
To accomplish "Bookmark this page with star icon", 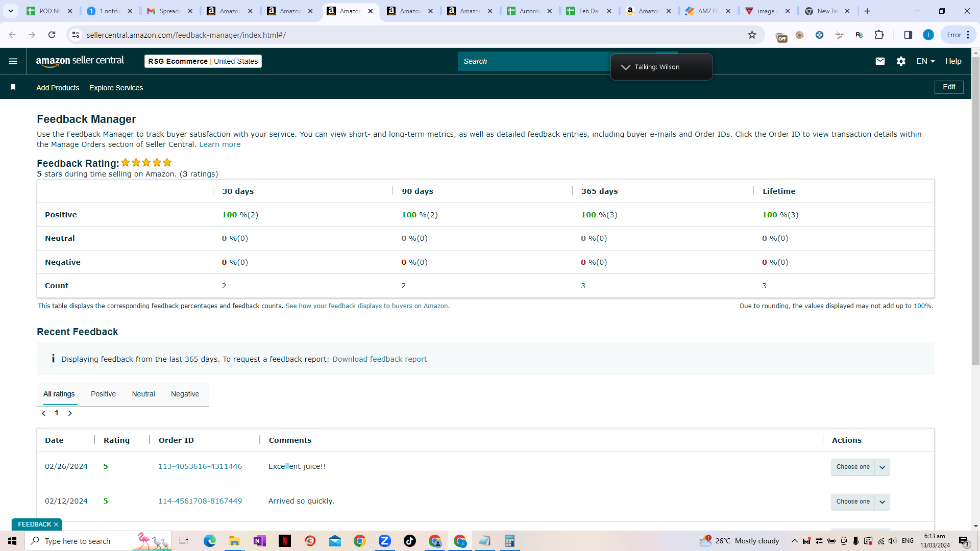I will pyautogui.click(x=752, y=35).
